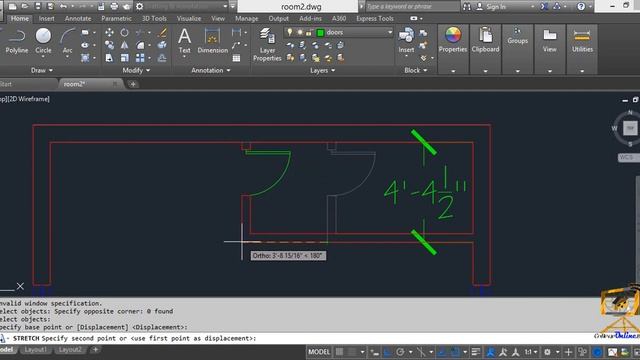Add a new drawing tab with plus button
The image size is (640, 360).
click(133, 84)
